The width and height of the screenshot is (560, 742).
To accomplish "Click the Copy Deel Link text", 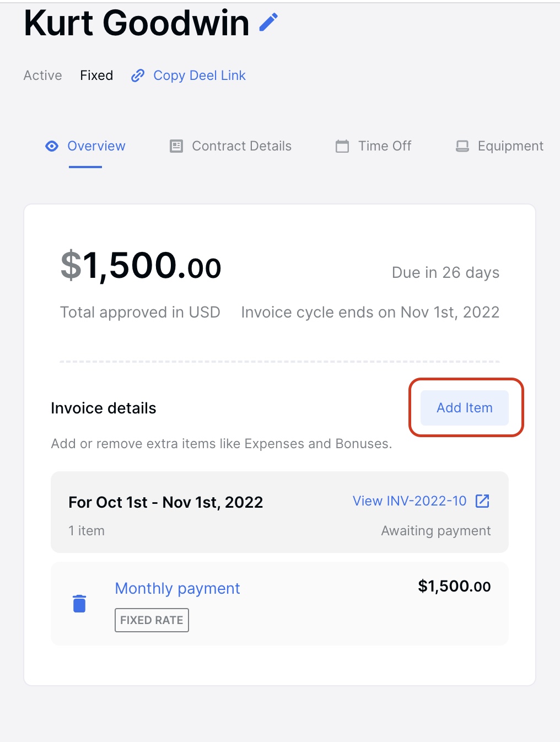I will coord(200,76).
